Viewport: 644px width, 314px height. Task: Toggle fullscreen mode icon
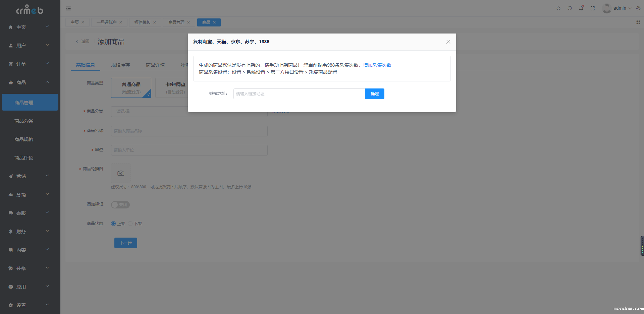coord(593,8)
